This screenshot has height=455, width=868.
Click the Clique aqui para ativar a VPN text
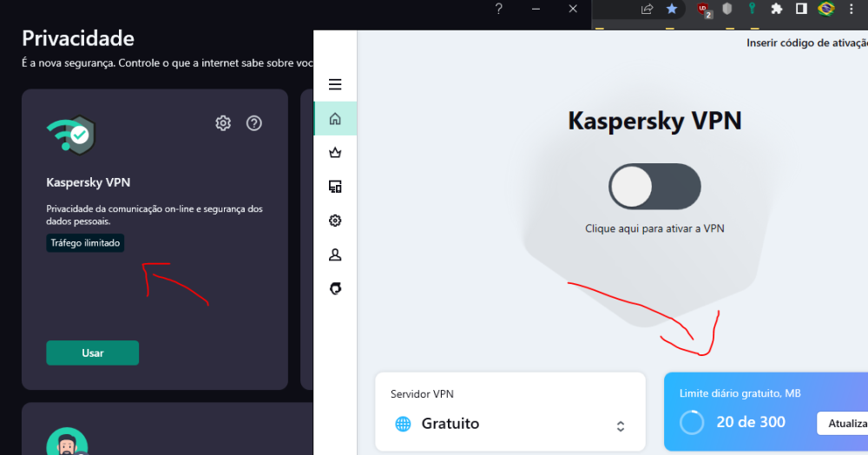[654, 228]
